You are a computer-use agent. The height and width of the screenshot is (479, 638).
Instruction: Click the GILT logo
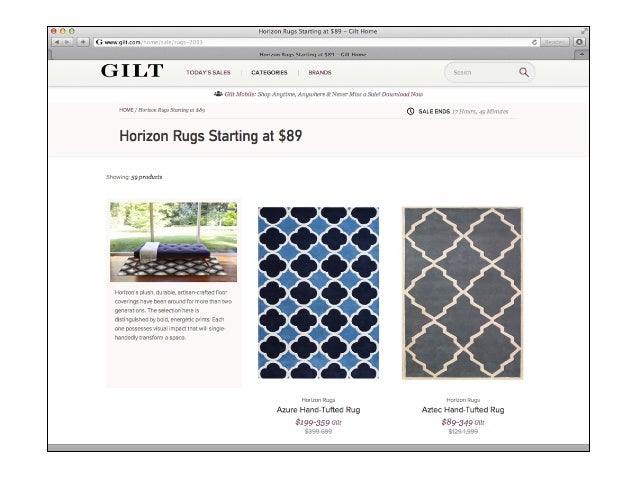132,71
